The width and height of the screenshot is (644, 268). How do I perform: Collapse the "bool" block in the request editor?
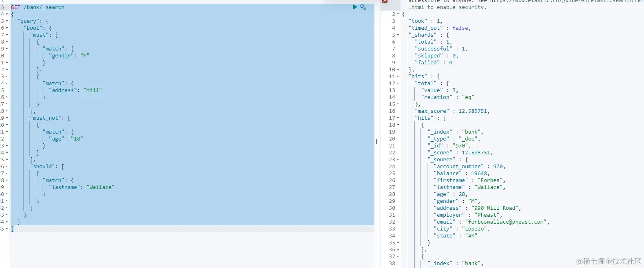[7, 28]
